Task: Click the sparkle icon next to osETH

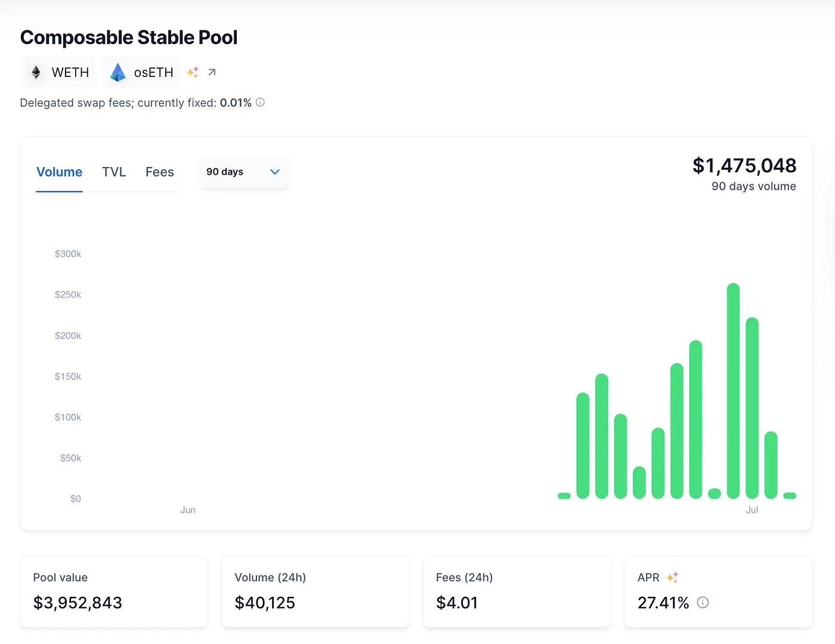Action: pyautogui.click(x=193, y=72)
